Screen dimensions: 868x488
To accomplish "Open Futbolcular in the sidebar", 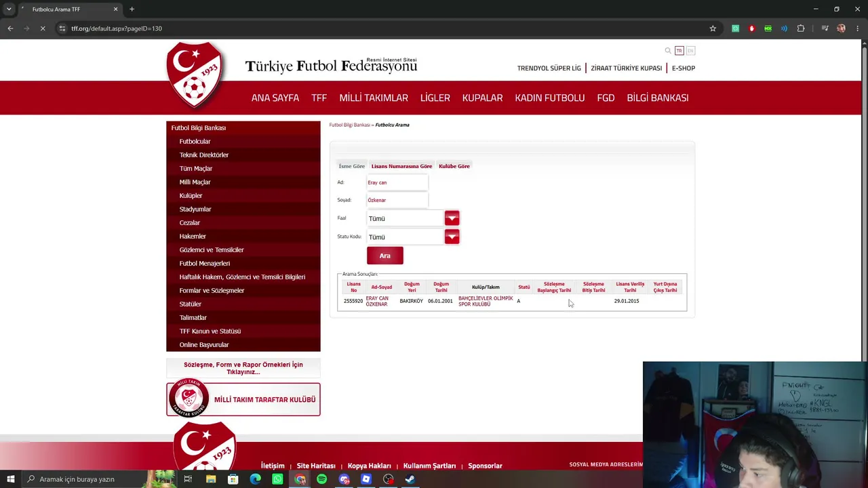I will click(x=195, y=141).
